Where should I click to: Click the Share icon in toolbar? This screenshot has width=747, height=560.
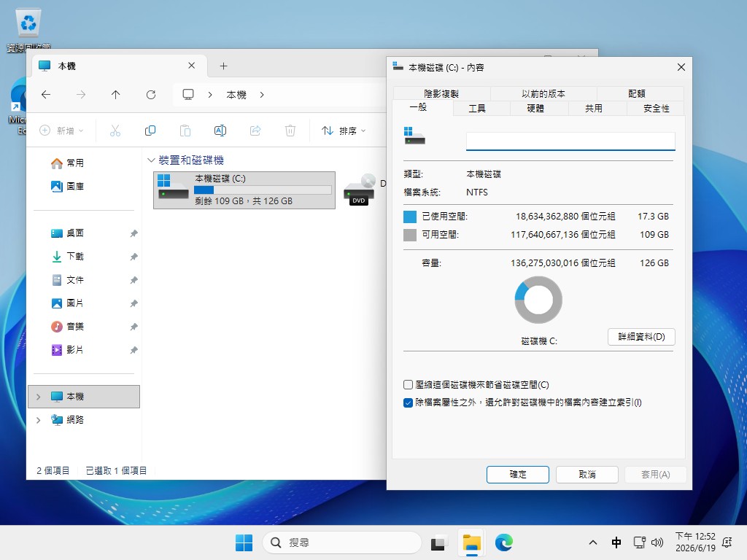click(255, 131)
